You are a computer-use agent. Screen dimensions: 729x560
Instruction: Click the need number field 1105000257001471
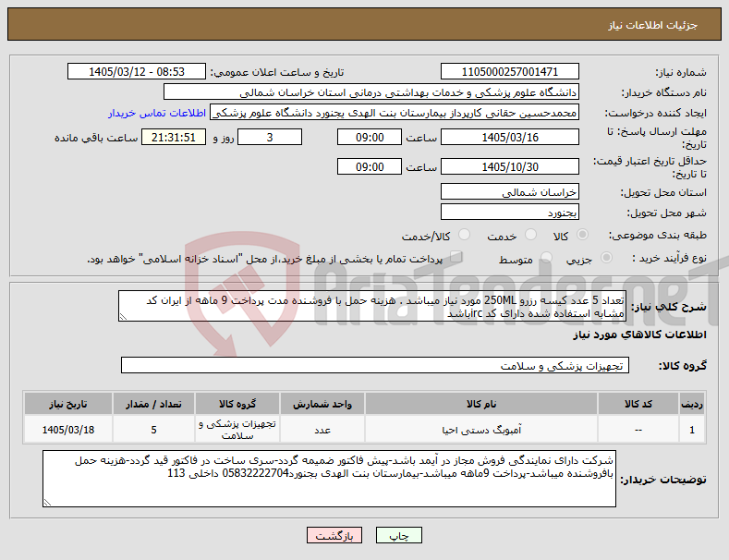pos(509,72)
